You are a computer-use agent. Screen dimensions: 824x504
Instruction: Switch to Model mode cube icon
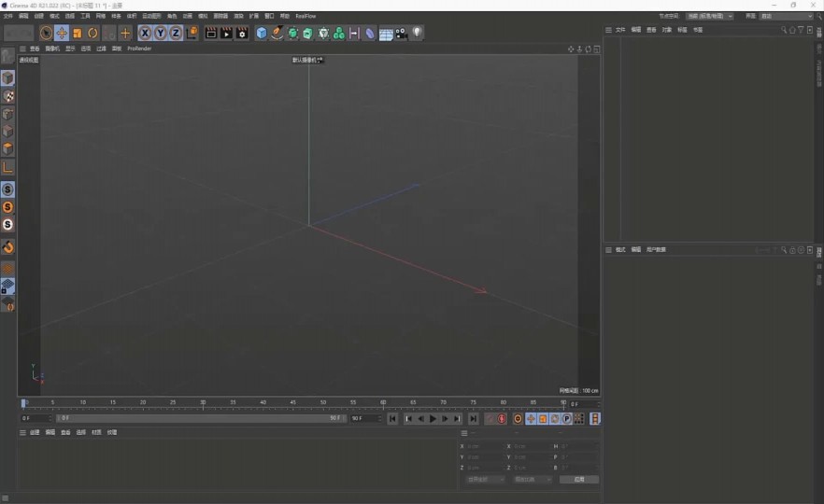[7, 78]
